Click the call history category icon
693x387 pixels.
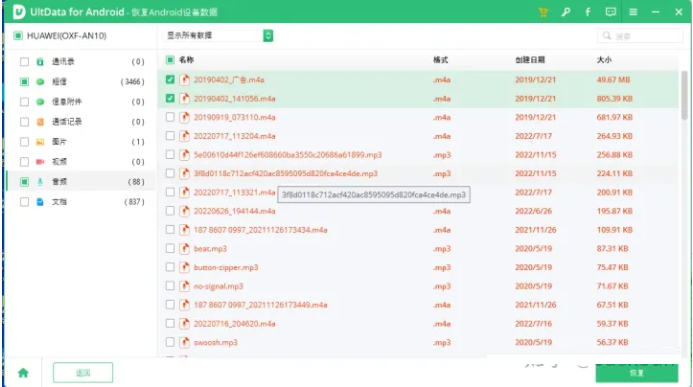[40, 121]
